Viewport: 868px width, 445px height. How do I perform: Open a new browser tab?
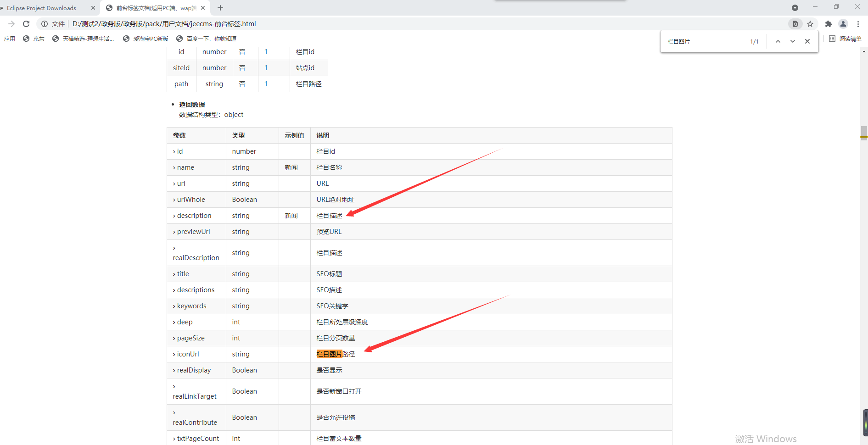click(220, 8)
